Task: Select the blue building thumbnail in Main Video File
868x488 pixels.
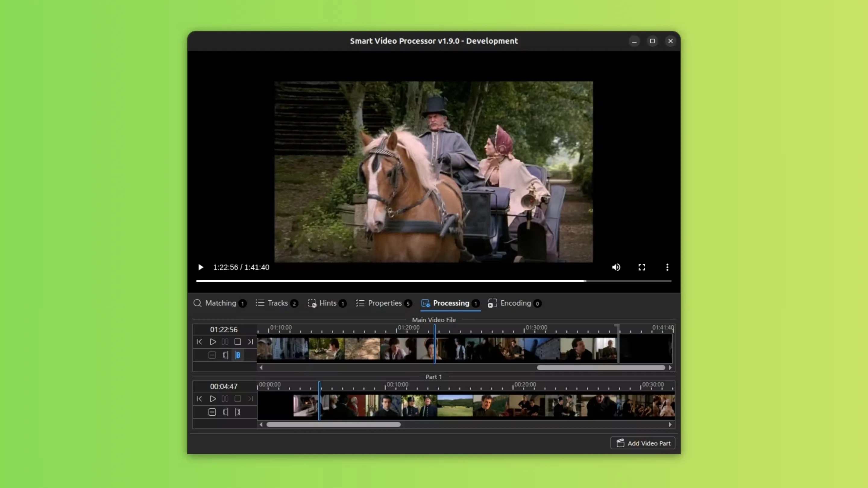Action: point(542,349)
